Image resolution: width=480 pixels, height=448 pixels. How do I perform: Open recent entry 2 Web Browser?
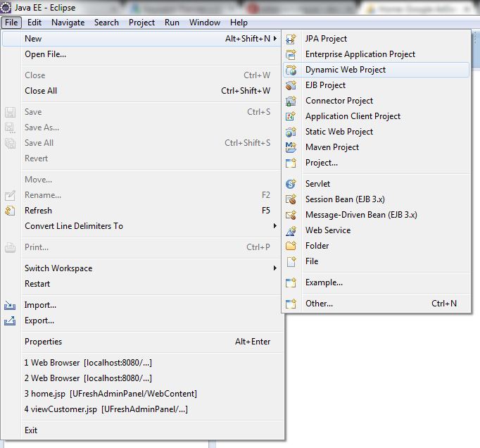point(141,378)
